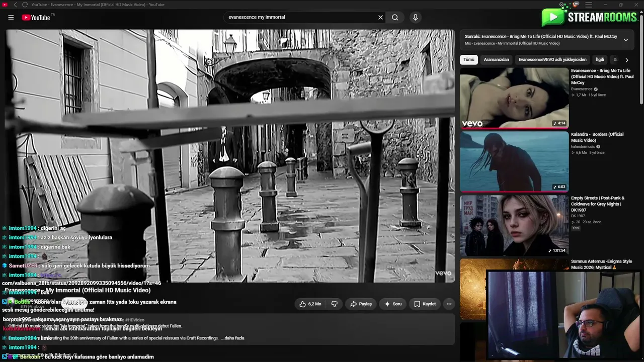Save the video with Kaydet
The image size is (644, 362).
pyautogui.click(x=425, y=304)
